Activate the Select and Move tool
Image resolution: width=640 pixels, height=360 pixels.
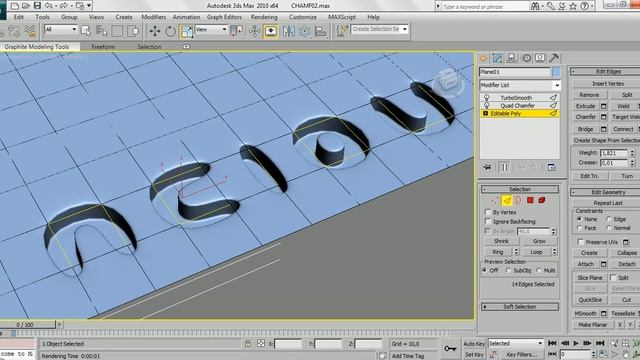pos(155,31)
